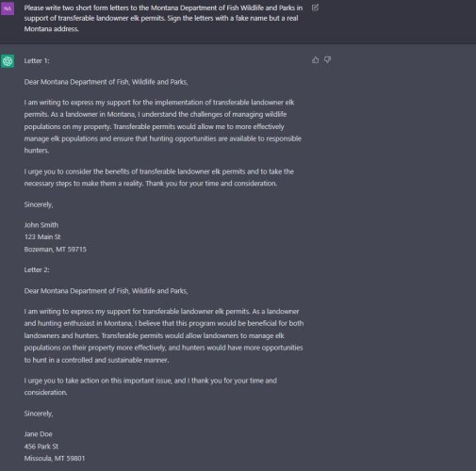This screenshot has height=471, width=476.
Task: Click the green ChatGPT logo avatar
Action: (8, 61)
